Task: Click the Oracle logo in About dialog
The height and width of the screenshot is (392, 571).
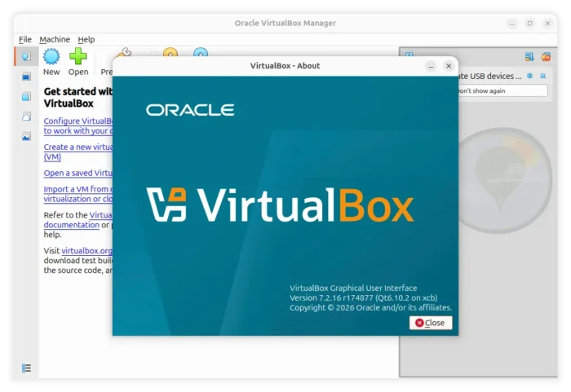Action: [x=190, y=110]
